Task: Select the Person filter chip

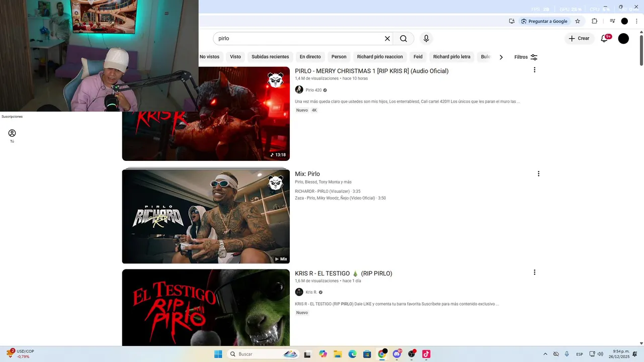Action: [x=339, y=57]
